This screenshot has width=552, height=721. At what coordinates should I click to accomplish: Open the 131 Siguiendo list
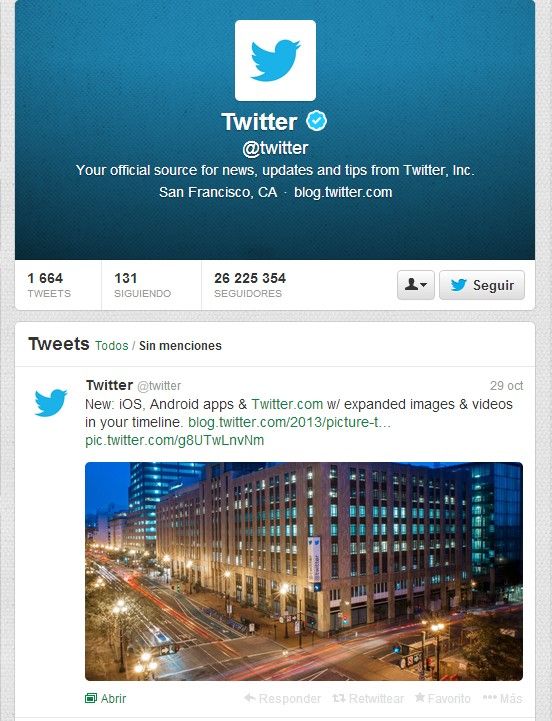[142, 285]
